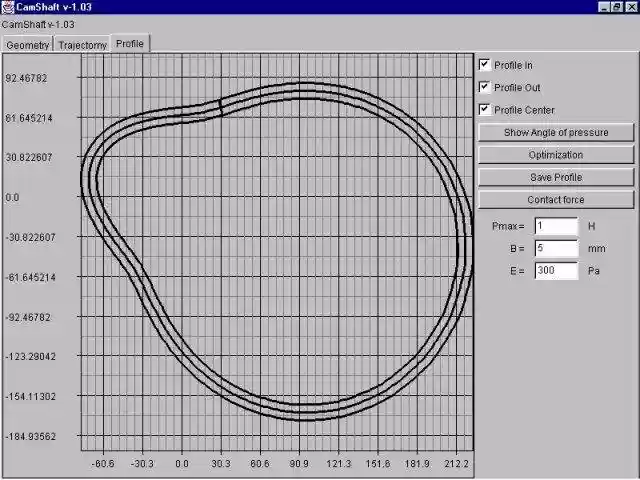Select the E input field in Pa
This screenshot has height=480, width=640.
click(556, 270)
